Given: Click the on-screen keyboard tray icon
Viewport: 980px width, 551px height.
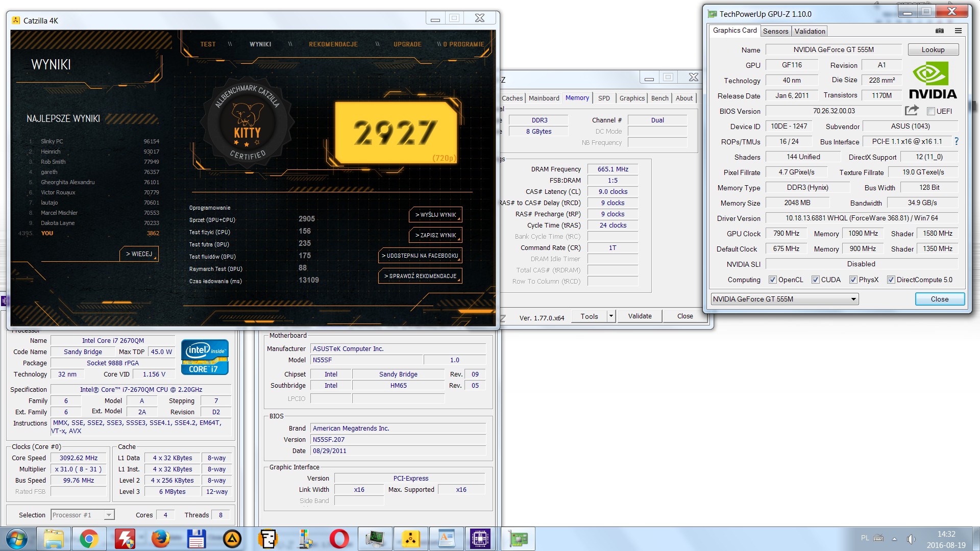Looking at the screenshot, I should click(x=878, y=538).
